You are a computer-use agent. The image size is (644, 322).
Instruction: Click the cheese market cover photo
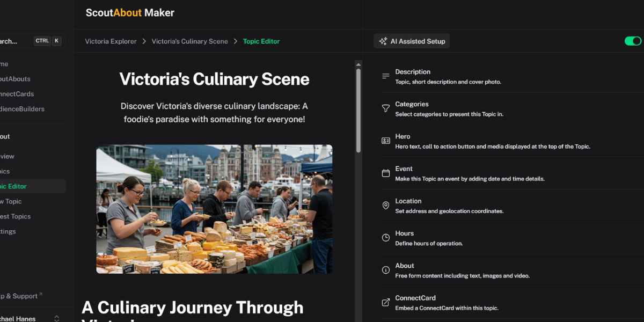(x=214, y=209)
